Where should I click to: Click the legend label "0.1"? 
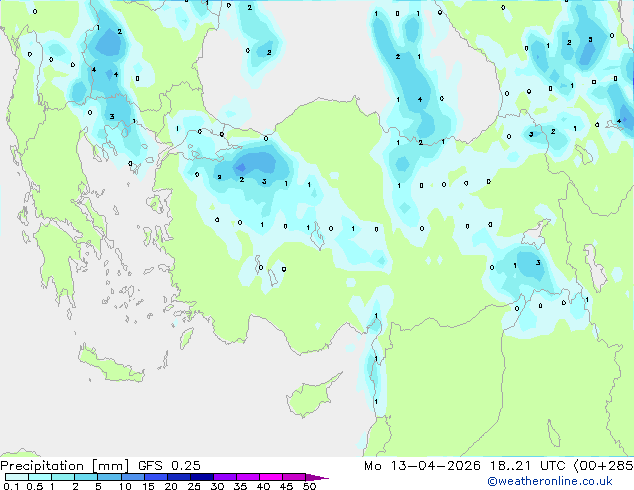(11, 486)
